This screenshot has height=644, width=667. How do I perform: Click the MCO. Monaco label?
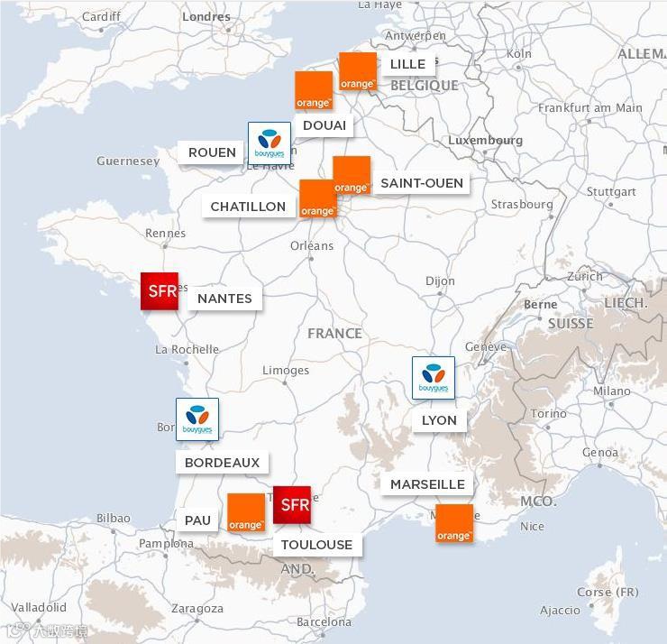538,501
